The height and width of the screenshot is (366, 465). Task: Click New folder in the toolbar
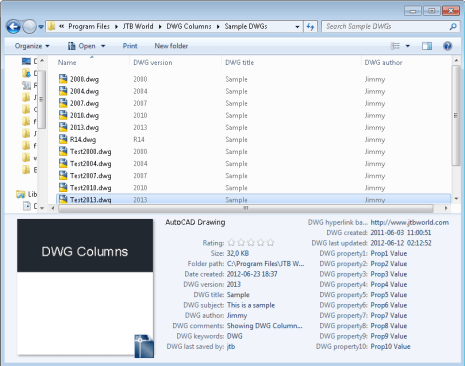point(171,46)
